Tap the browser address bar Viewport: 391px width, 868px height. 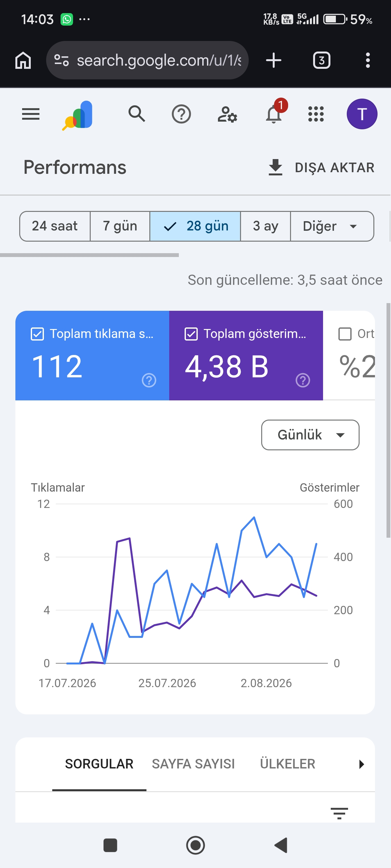coord(147,60)
